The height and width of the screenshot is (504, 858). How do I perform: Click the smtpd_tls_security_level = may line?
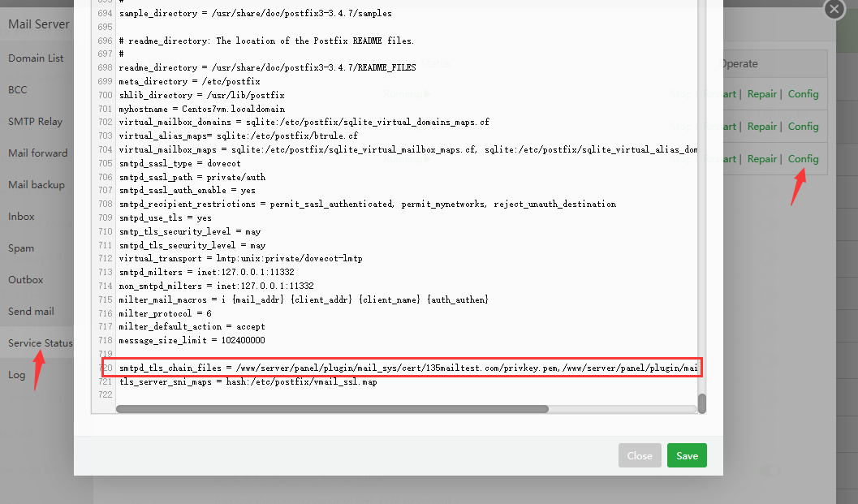tap(192, 245)
